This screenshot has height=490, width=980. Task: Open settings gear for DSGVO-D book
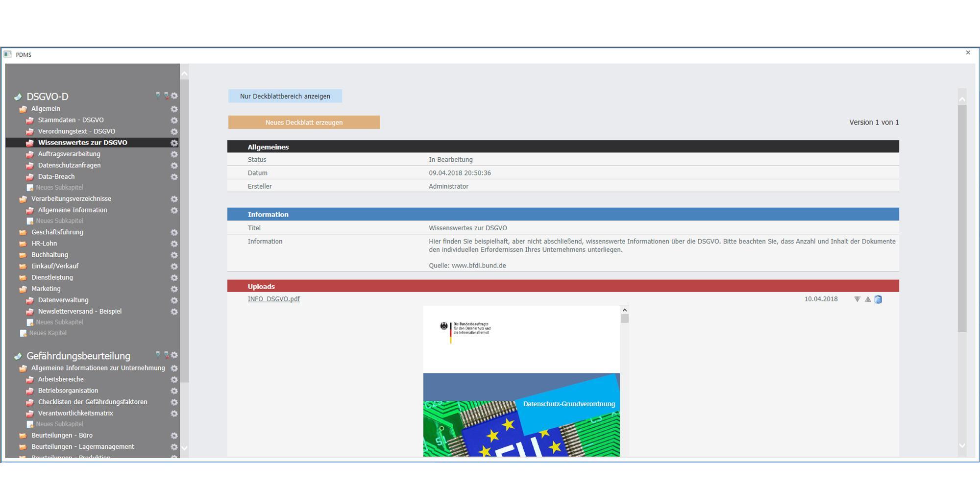pyautogui.click(x=174, y=96)
